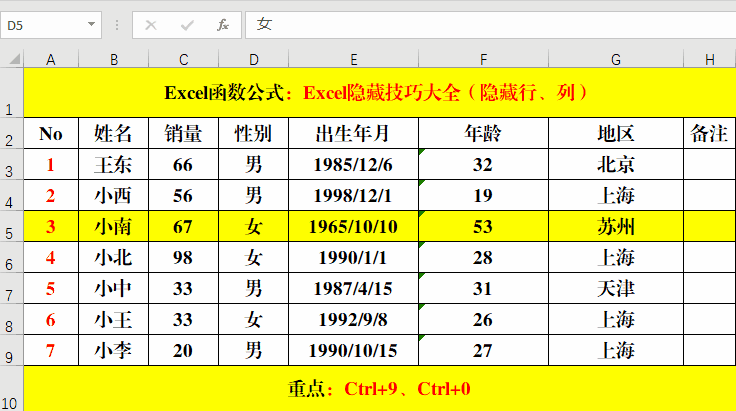
Task: Click the age cell '53'
Action: [x=483, y=226]
